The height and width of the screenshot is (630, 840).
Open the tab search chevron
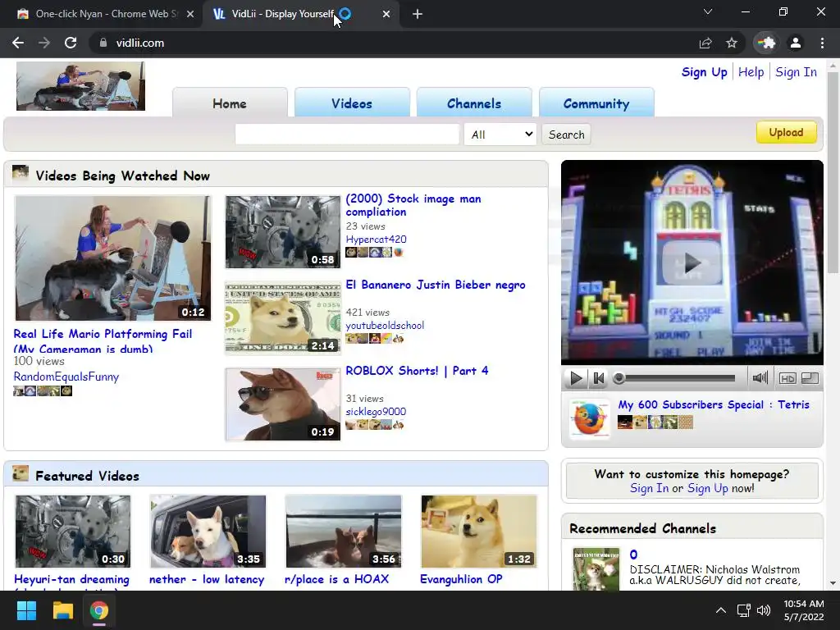[708, 11]
